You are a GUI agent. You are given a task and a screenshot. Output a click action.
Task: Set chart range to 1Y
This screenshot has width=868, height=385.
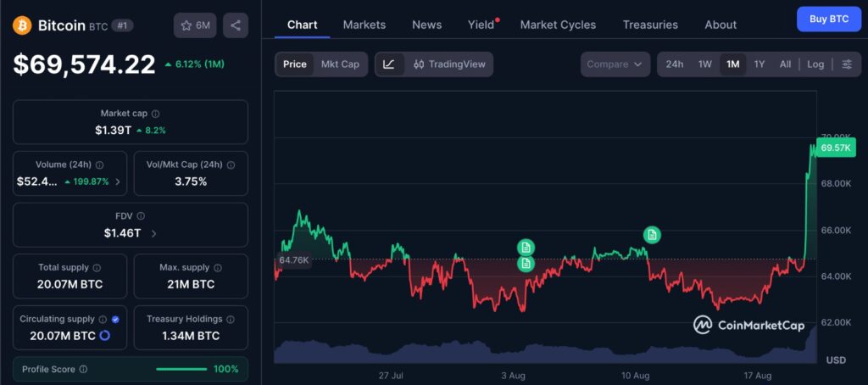click(759, 64)
